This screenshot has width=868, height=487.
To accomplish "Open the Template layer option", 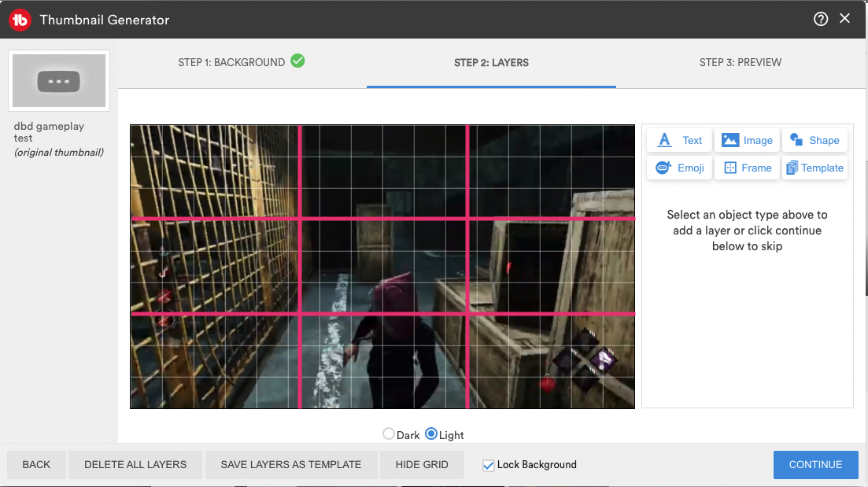I will [x=814, y=168].
